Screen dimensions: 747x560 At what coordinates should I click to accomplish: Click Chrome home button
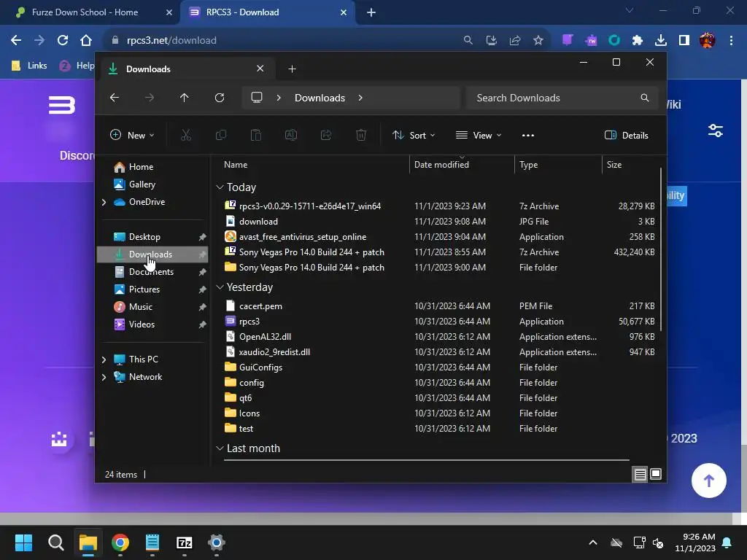point(86,41)
